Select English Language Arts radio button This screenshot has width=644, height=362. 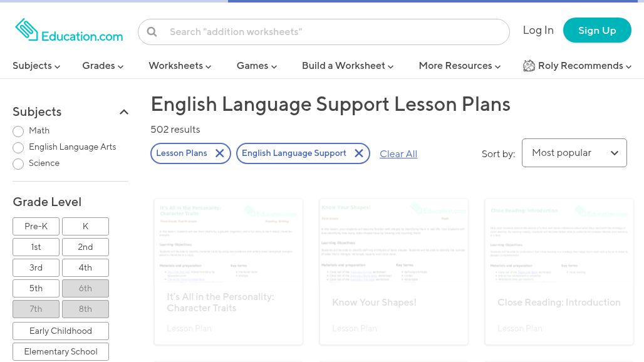18,148
